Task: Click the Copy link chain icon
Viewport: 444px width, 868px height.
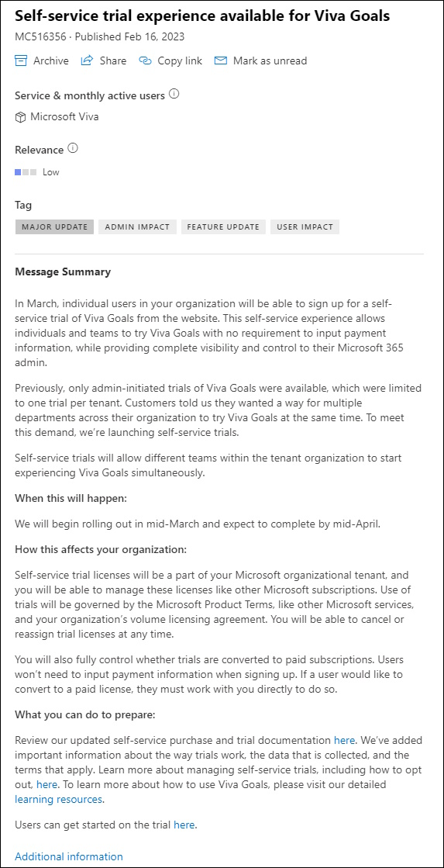Action: [x=145, y=61]
